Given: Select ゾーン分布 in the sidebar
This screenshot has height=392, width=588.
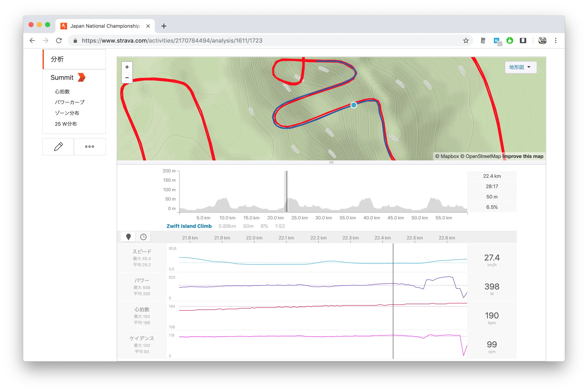Looking at the screenshot, I should (67, 113).
